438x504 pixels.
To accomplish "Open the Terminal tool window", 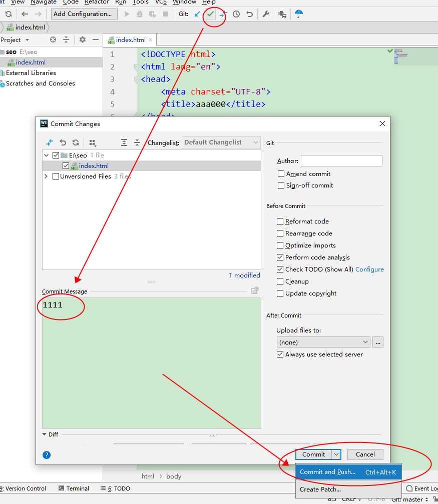I will click(74, 488).
